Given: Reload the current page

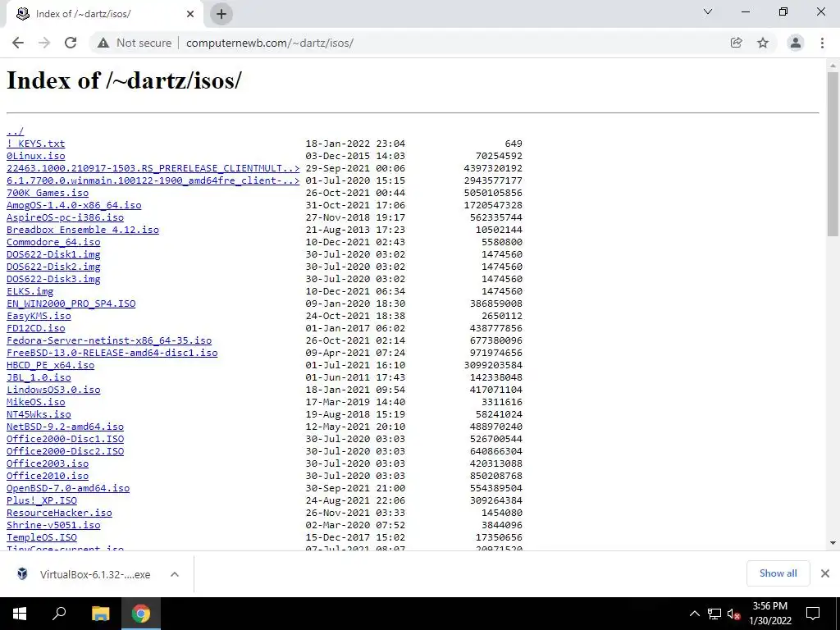Looking at the screenshot, I should tap(71, 43).
